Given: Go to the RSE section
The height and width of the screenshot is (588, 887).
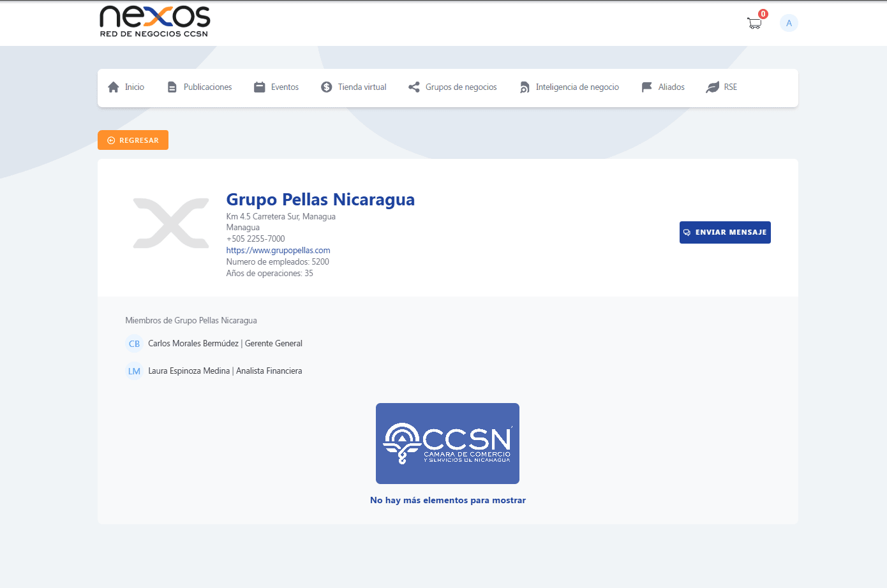Looking at the screenshot, I should (722, 87).
